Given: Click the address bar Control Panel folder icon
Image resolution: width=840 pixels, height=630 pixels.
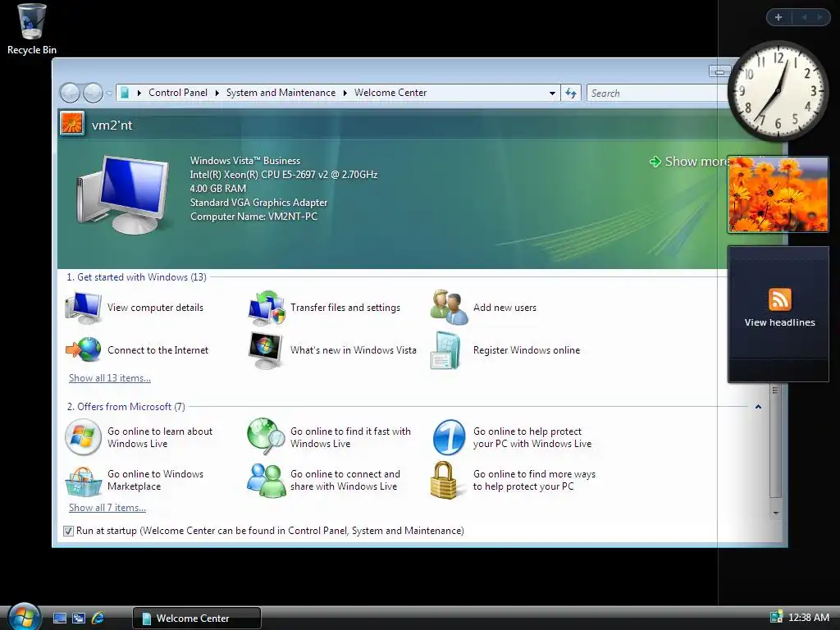Looking at the screenshot, I should 125,93.
